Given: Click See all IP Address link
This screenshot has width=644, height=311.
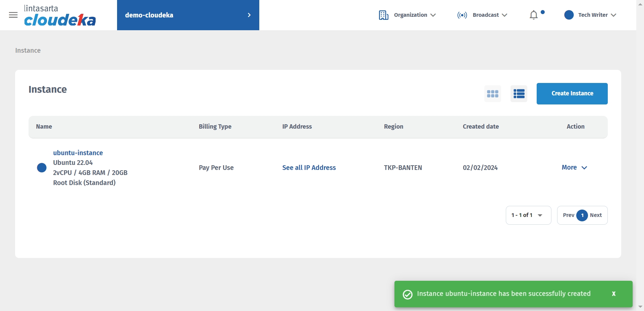Looking at the screenshot, I should [x=309, y=168].
